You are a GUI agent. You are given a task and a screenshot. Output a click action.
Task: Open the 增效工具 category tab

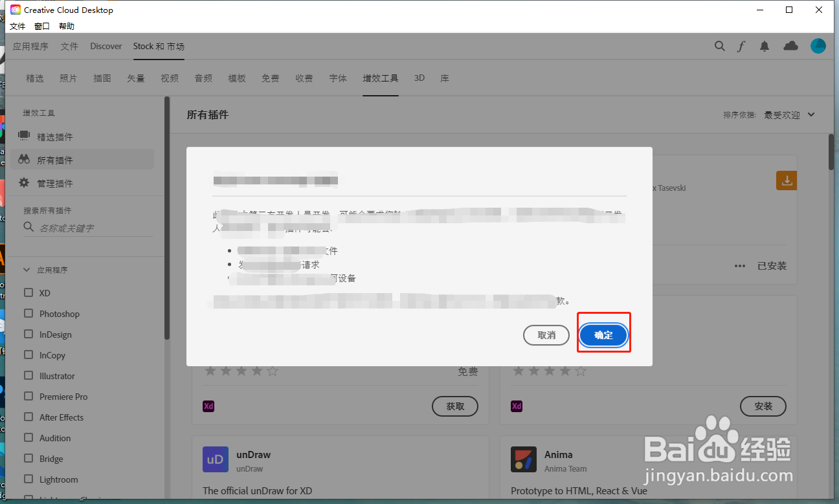(x=381, y=78)
